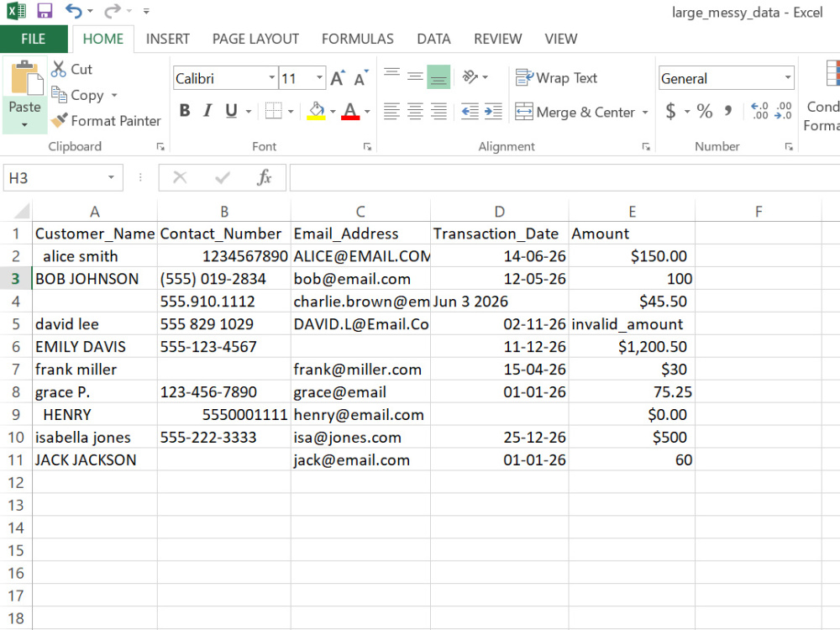The height and width of the screenshot is (630, 840).
Task: Open fill color dropdown arrow
Action: [333, 112]
